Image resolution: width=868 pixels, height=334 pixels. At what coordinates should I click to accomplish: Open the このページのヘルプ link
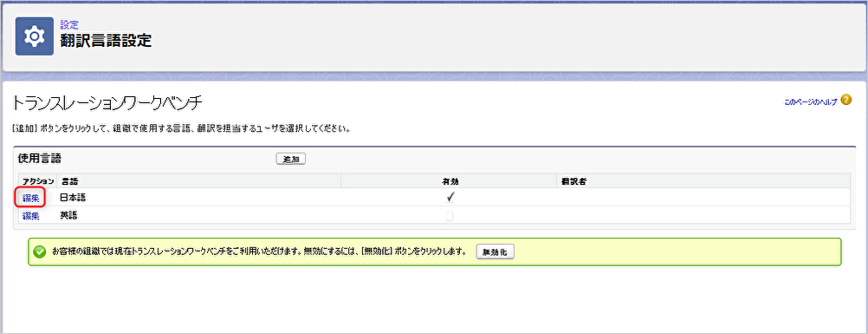pyautogui.click(x=811, y=102)
